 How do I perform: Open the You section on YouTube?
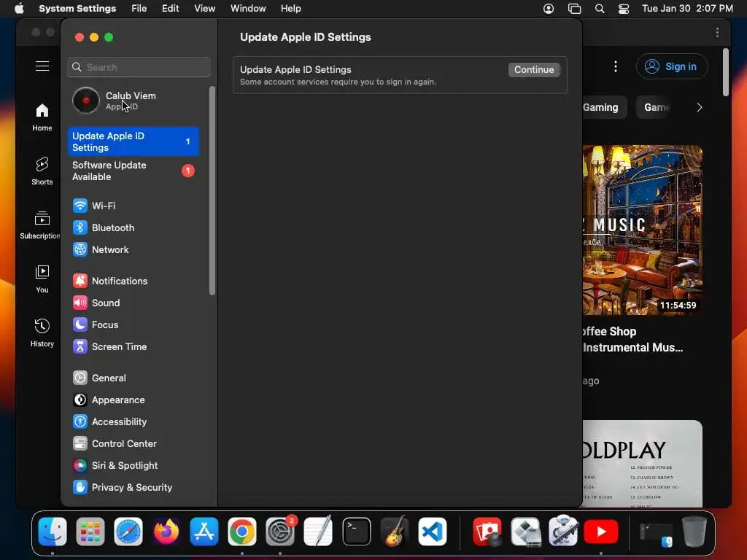click(42, 279)
